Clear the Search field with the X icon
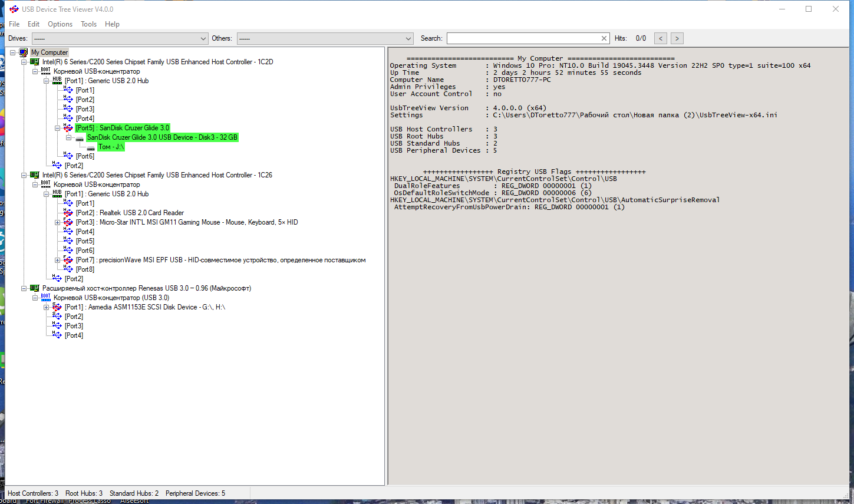Image resolution: width=854 pixels, height=504 pixels. (x=604, y=38)
